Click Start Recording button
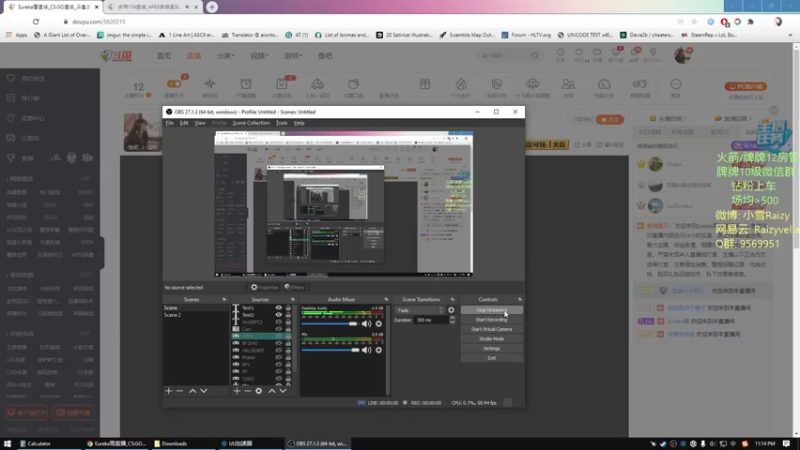 point(492,320)
